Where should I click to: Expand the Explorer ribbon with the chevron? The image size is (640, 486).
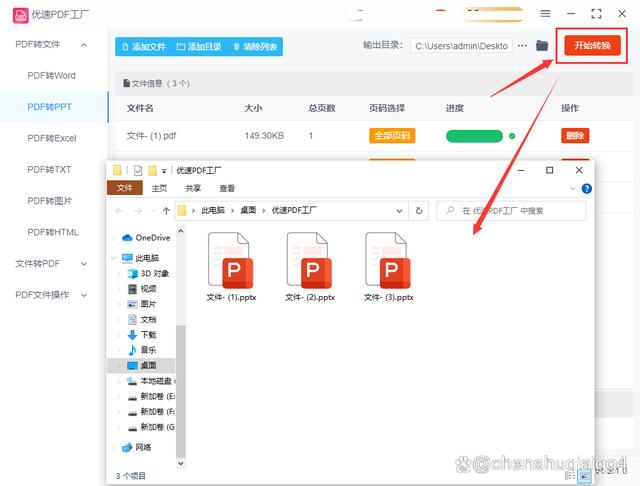click(573, 189)
